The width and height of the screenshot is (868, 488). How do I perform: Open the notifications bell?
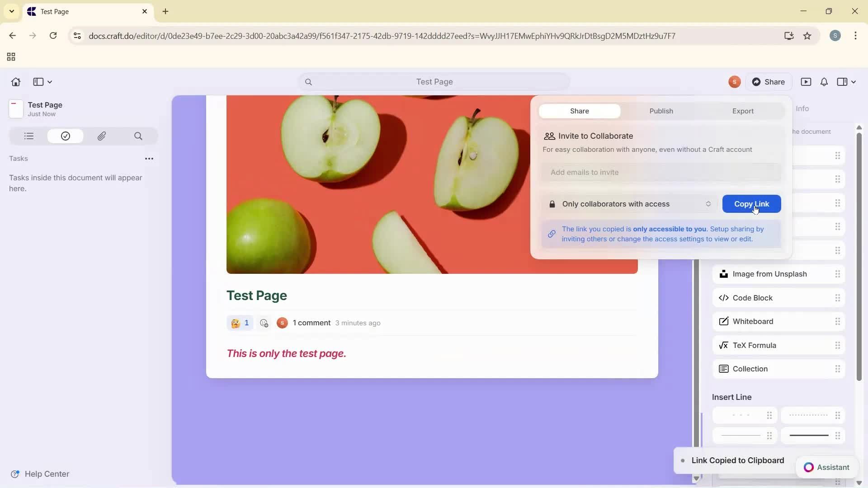click(x=824, y=82)
